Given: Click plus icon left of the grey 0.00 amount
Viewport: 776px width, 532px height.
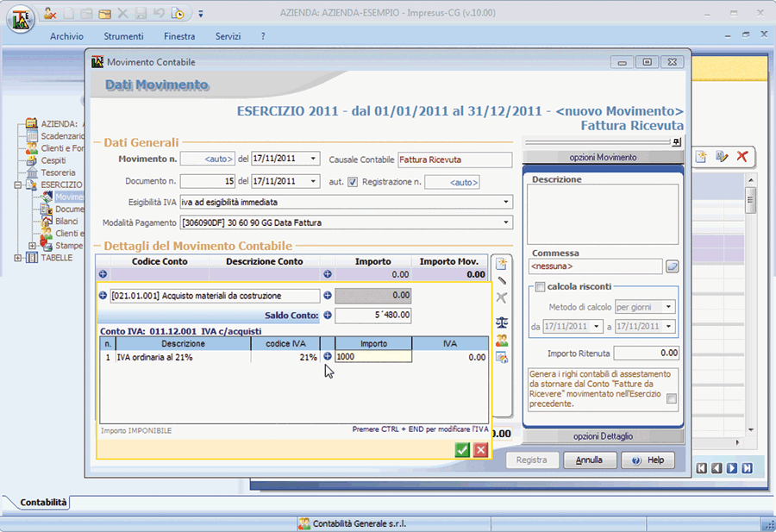Looking at the screenshot, I should coord(328,296).
